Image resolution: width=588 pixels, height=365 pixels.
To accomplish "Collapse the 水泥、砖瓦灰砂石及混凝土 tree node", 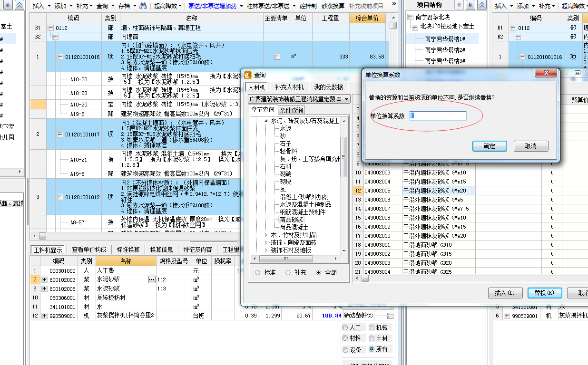I will (x=266, y=121).
